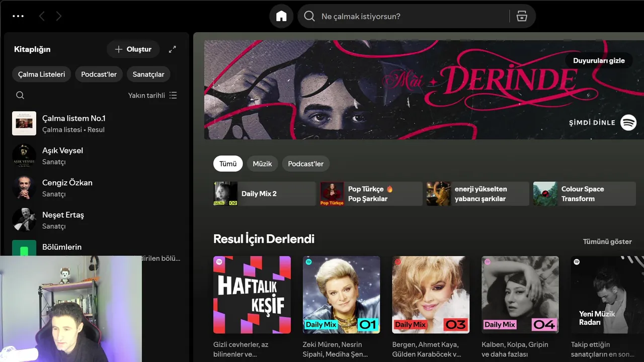Viewport: 644px width, 362px height.
Task: Click ŞİMDİ DİNLE on the banner
Action: tap(592, 123)
